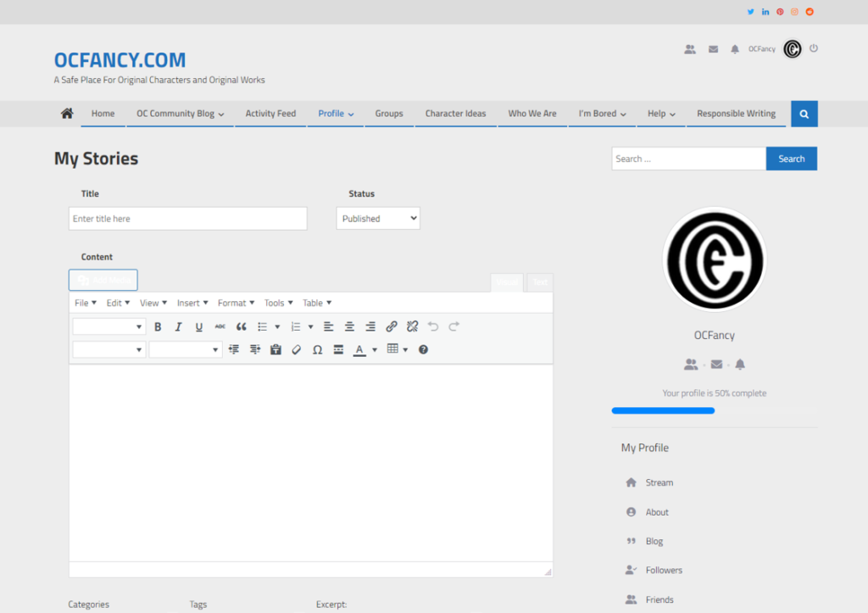Click the editor help question mark icon
868x613 pixels.
tap(422, 349)
